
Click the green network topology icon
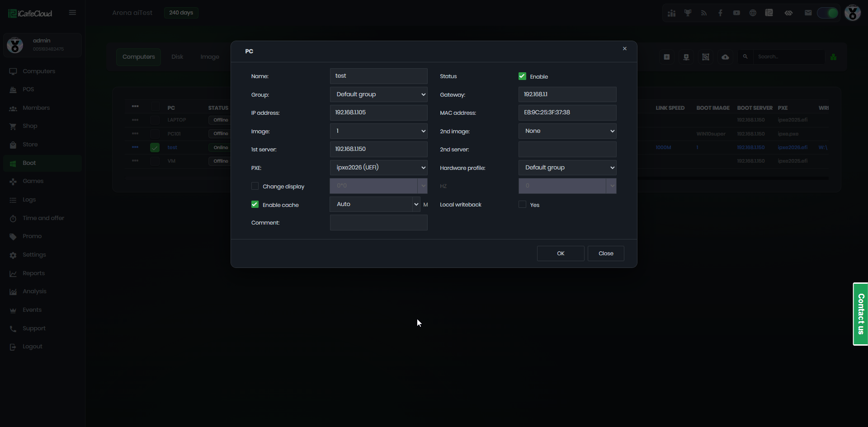point(833,57)
